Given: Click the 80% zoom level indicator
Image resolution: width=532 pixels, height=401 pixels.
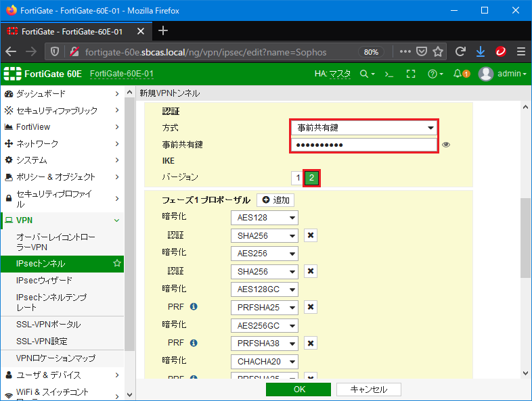Looking at the screenshot, I should [x=371, y=52].
